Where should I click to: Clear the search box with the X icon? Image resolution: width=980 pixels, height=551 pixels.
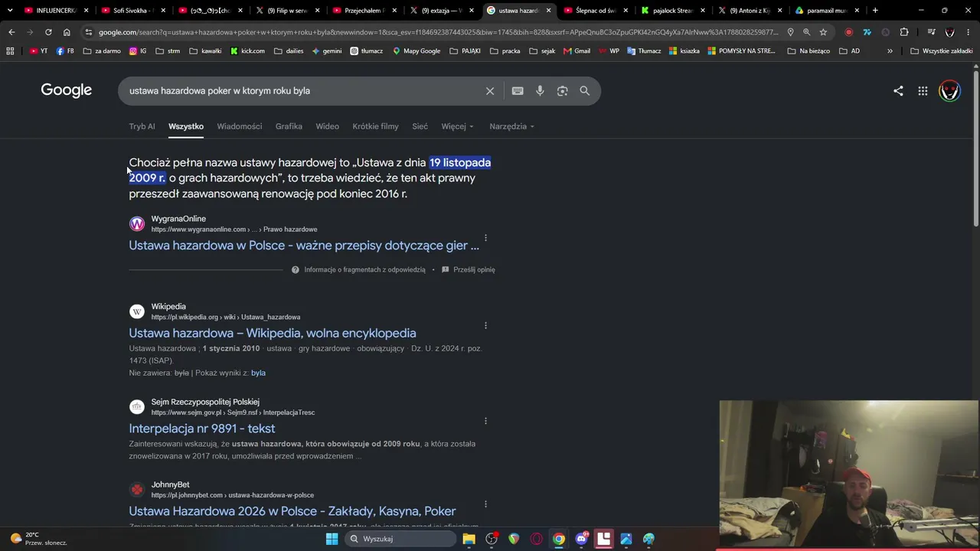pos(490,91)
